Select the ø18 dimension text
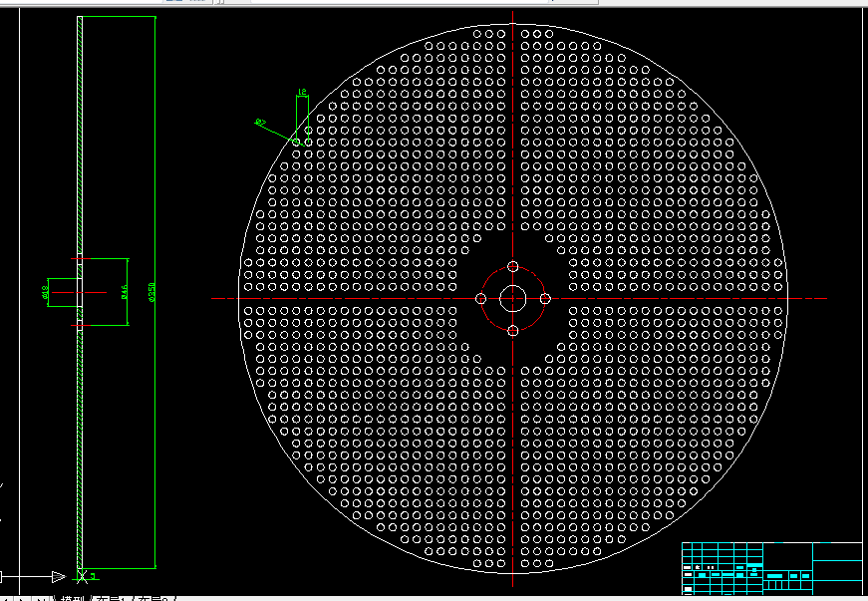868x601 pixels. tap(45, 292)
